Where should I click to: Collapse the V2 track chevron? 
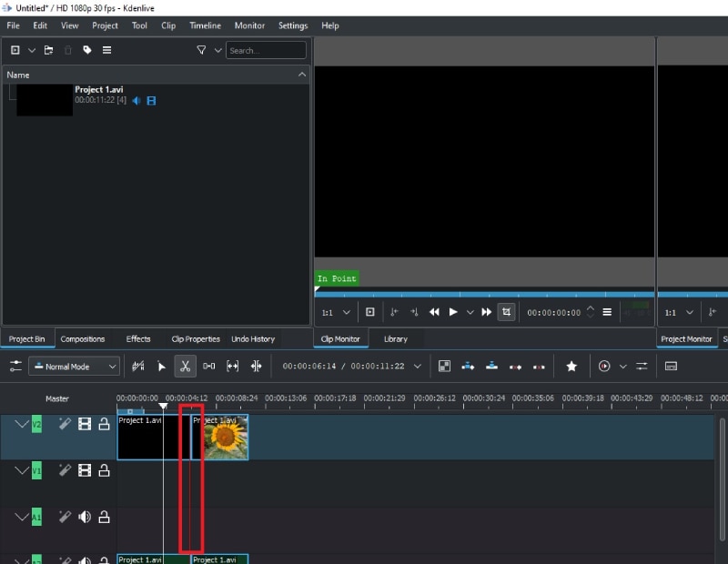tap(22, 424)
